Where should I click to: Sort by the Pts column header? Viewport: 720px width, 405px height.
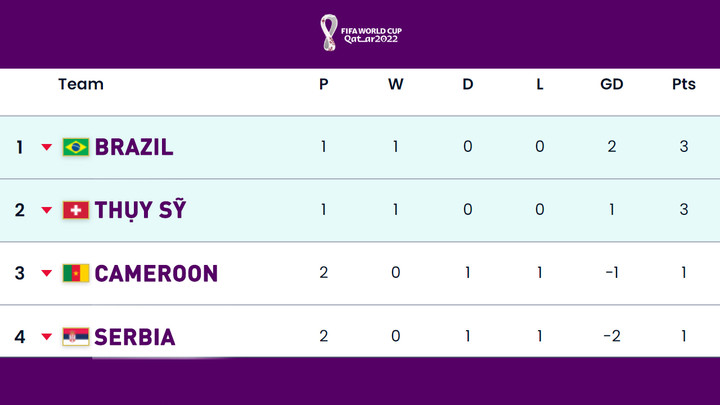tap(684, 84)
